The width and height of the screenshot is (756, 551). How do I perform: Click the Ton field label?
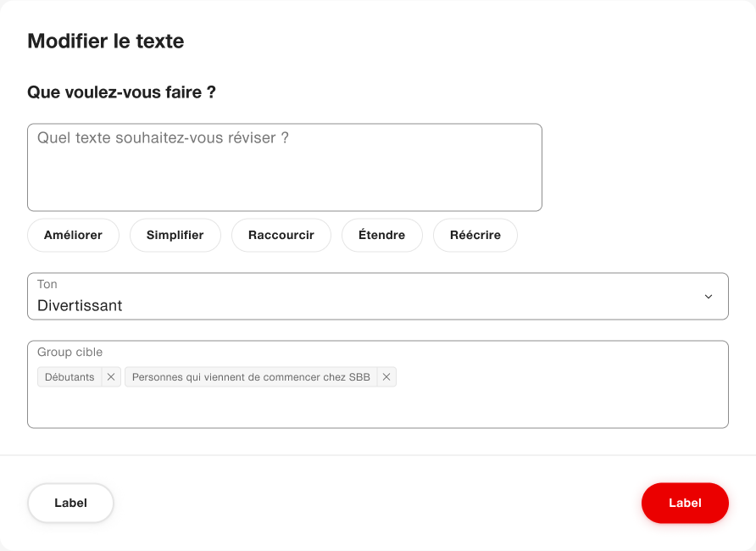47,284
